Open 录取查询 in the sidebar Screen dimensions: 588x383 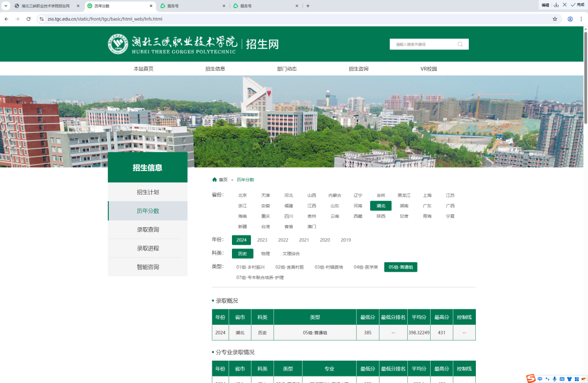(148, 229)
